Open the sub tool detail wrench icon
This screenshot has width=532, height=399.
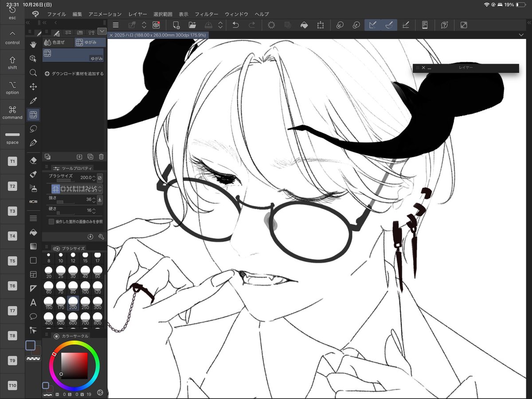[101, 237]
